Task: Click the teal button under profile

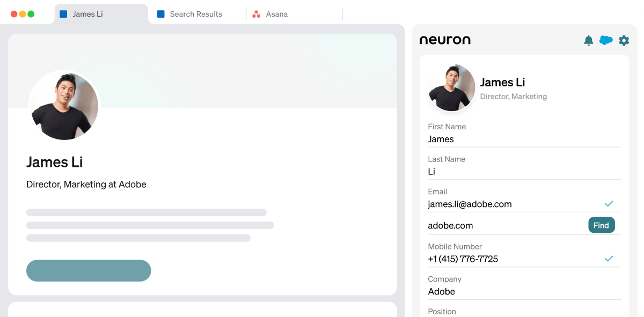Action: (89, 270)
